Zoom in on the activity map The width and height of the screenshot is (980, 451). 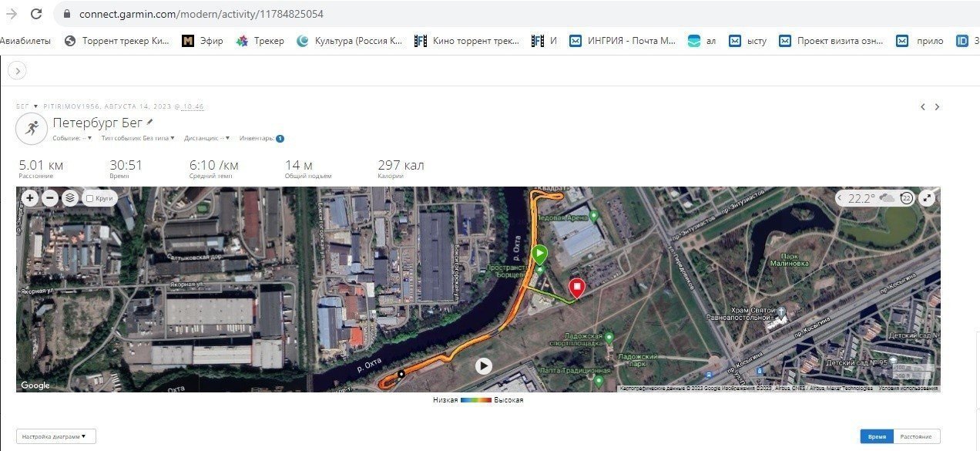pos(29,198)
